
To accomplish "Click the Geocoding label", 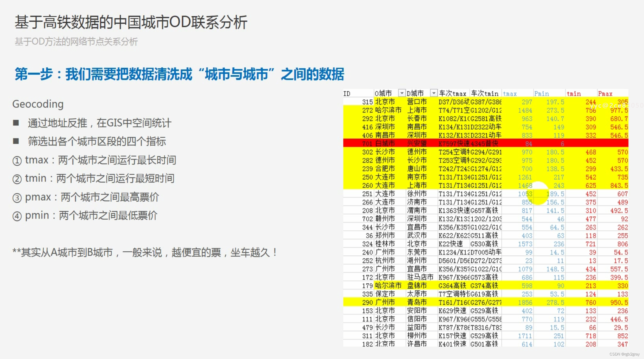I will coord(38,104).
